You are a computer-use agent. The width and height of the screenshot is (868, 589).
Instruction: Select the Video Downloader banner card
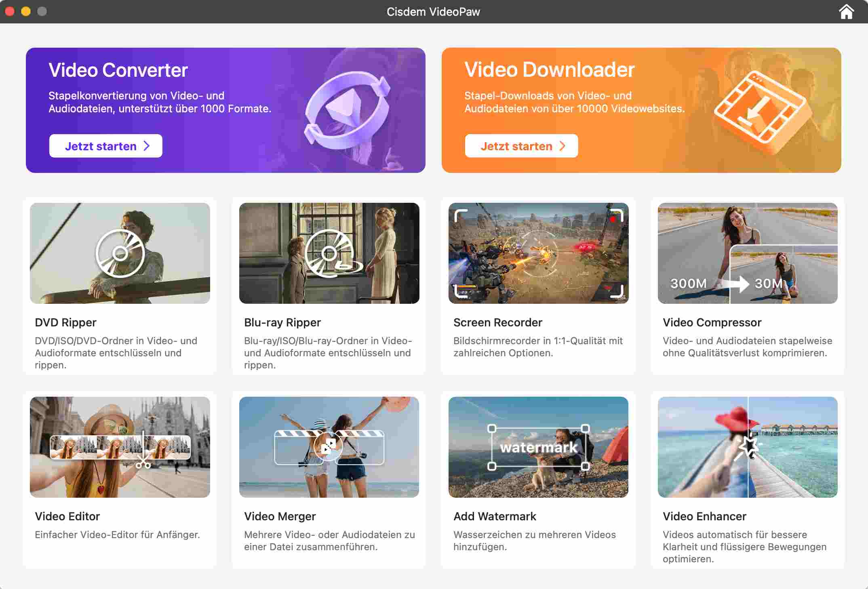coord(642,110)
